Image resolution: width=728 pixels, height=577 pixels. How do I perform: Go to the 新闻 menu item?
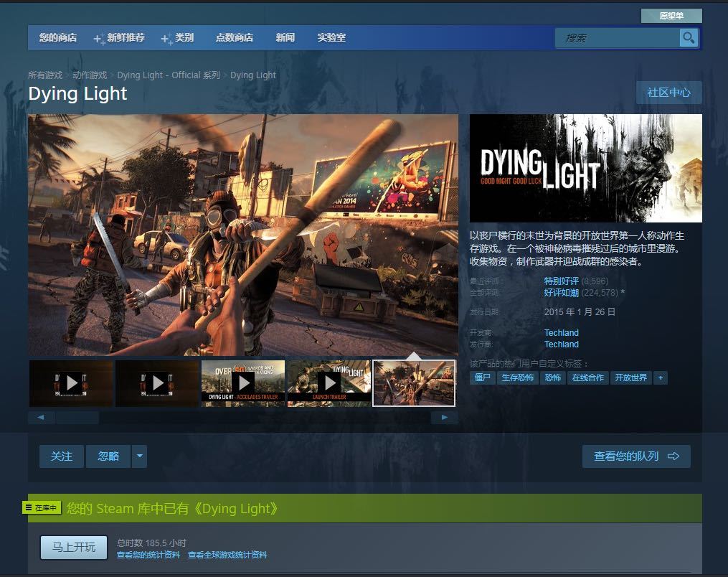pyautogui.click(x=285, y=38)
